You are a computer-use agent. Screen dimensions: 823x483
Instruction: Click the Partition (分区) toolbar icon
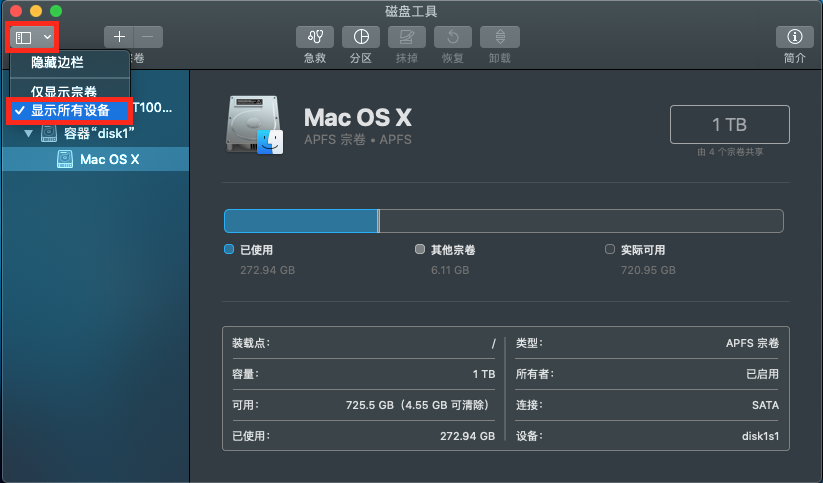coord(361,38)
